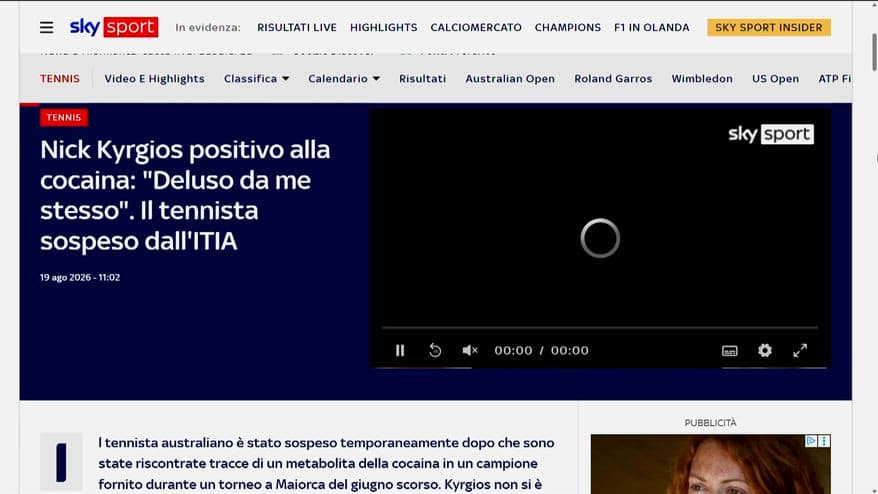The width and height of the screenshot is (878, 494).
Task: Click the Nick Kyrgios article headline
Action: click(x=185, y=195)
